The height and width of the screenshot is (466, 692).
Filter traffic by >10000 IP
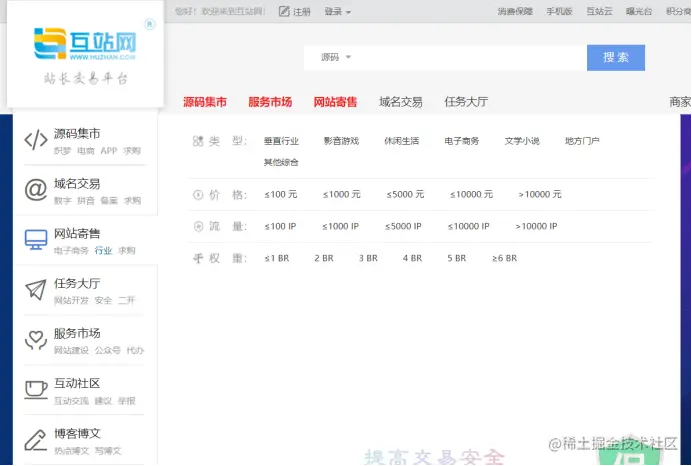point(536,226)
